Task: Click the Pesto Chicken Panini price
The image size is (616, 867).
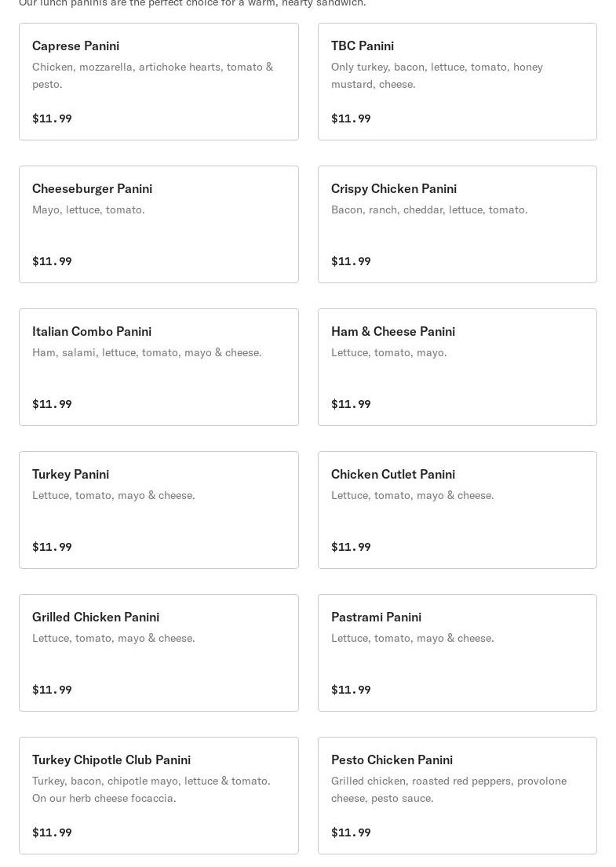Action: (351, 832)
